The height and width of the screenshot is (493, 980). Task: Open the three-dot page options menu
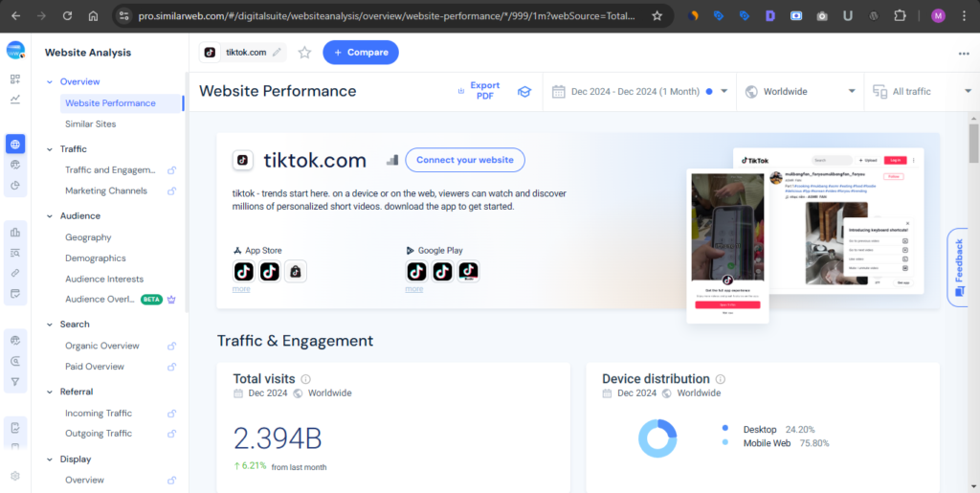pos(964,53)
